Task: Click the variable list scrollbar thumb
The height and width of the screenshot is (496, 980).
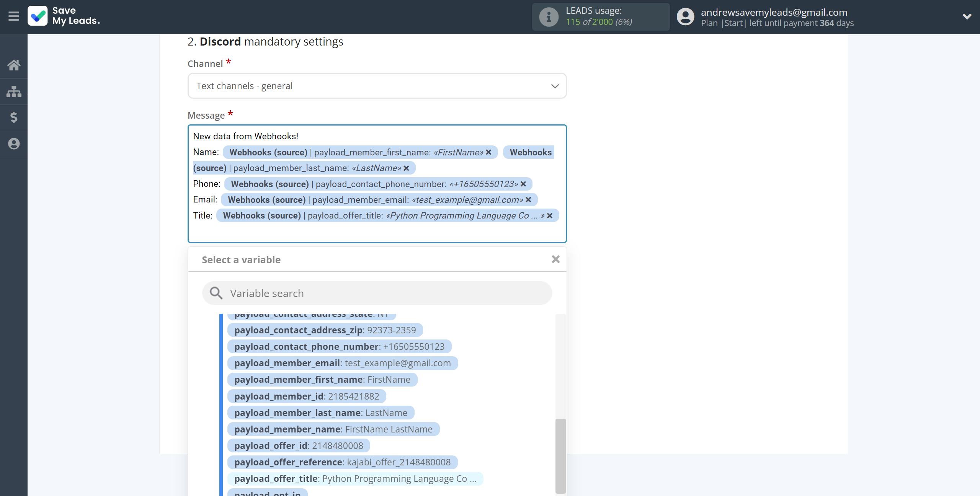Action: click(560, 456)
